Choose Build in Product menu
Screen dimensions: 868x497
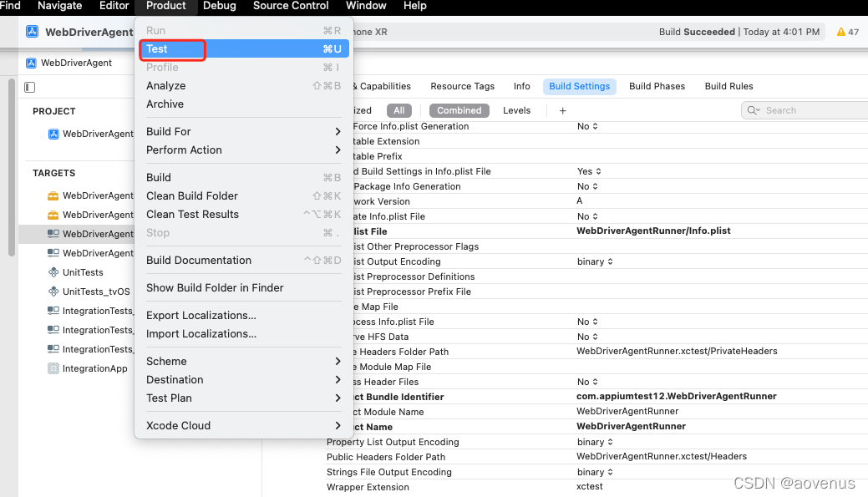coord(244,178)
